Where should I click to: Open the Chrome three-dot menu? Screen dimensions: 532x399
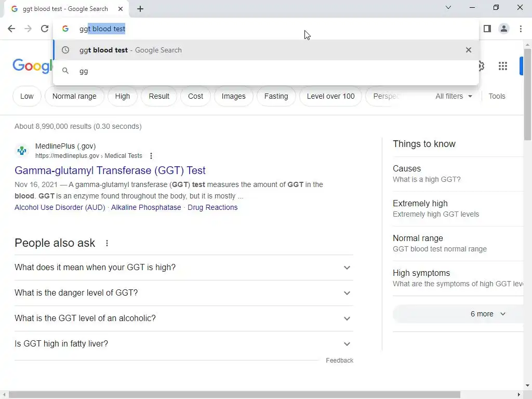[521, 29]
